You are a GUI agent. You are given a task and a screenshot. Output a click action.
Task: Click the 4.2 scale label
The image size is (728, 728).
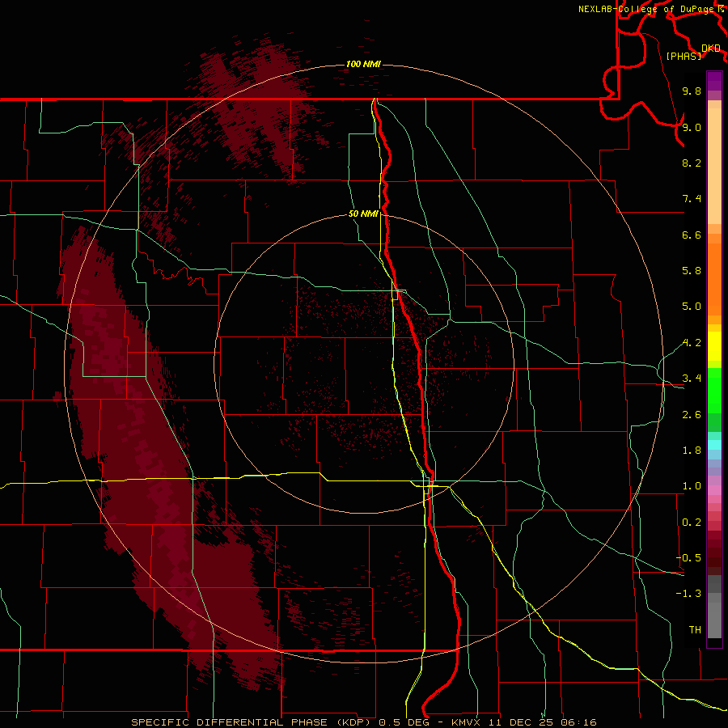(692, 343)
